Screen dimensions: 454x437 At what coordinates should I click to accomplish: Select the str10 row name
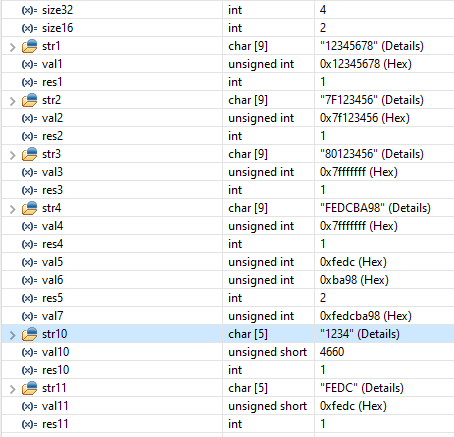[55, 334]
